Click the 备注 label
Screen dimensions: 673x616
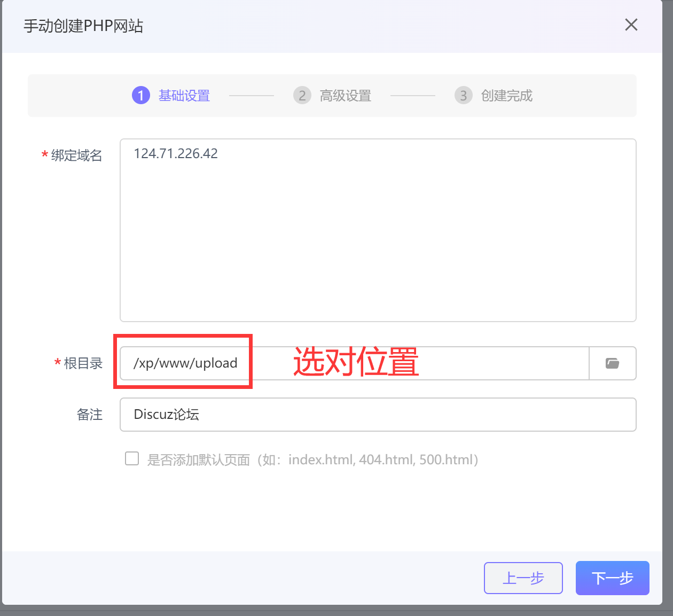pos(90,415)
